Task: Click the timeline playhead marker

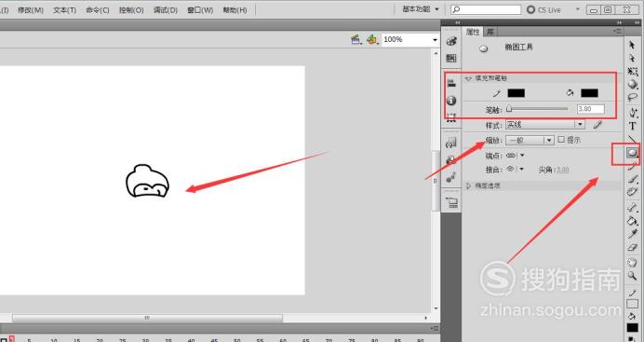Action: click(x=11, y=338)
